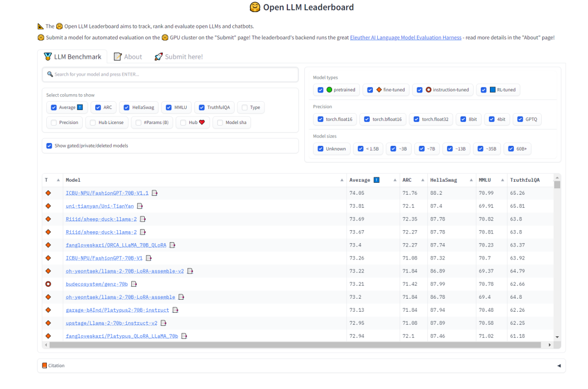Screen dimensions: 588x389
Task: Click the table vertical scrollbar thumb
Action: 558,184
